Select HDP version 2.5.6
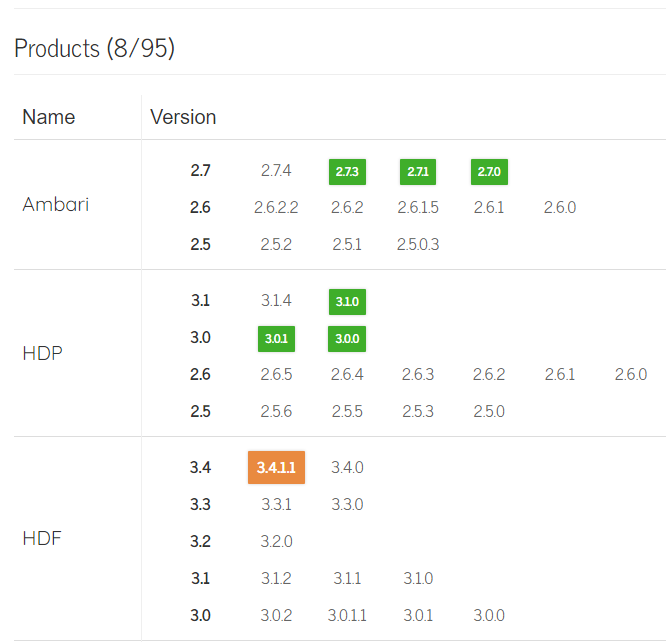666x642 pixels. coord(276,411)
